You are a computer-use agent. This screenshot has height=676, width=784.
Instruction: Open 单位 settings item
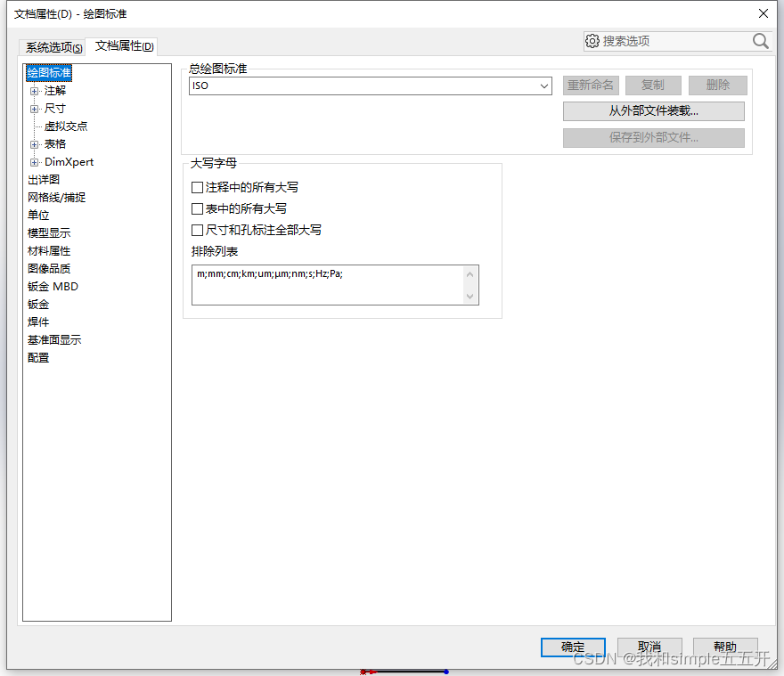coord(38,216)
